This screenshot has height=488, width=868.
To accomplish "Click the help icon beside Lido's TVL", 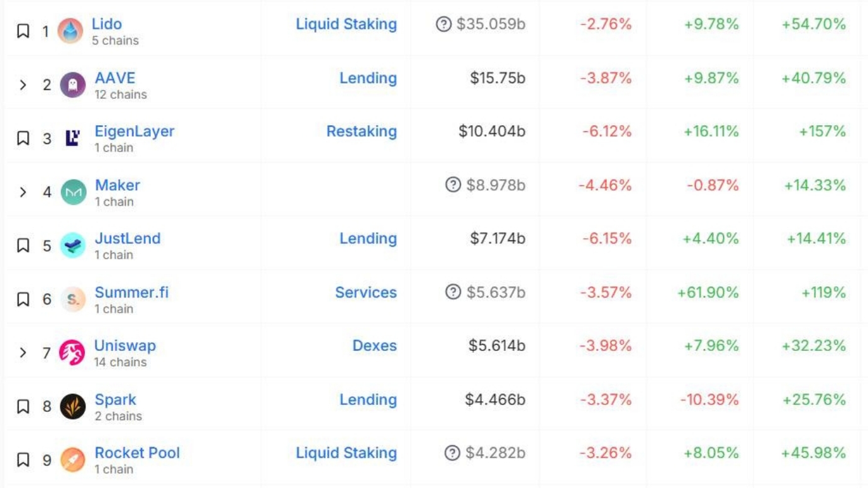I will (x=443, y=25).
